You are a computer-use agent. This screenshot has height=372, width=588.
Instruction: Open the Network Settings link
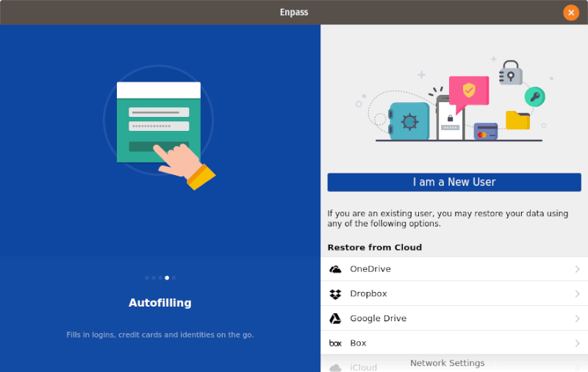tap(447, 363)
